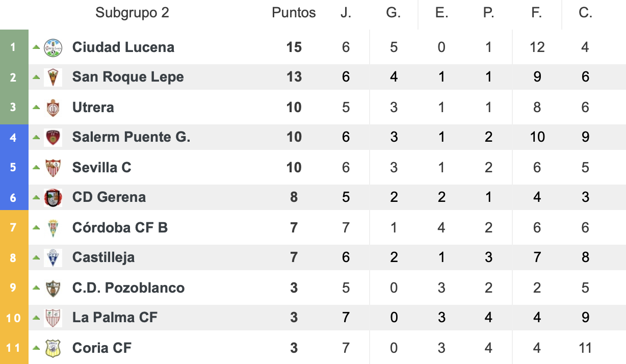Open the Ciudad Lucena team link
The height and width of the screenshot is (364, 626).
click(123, 47)
